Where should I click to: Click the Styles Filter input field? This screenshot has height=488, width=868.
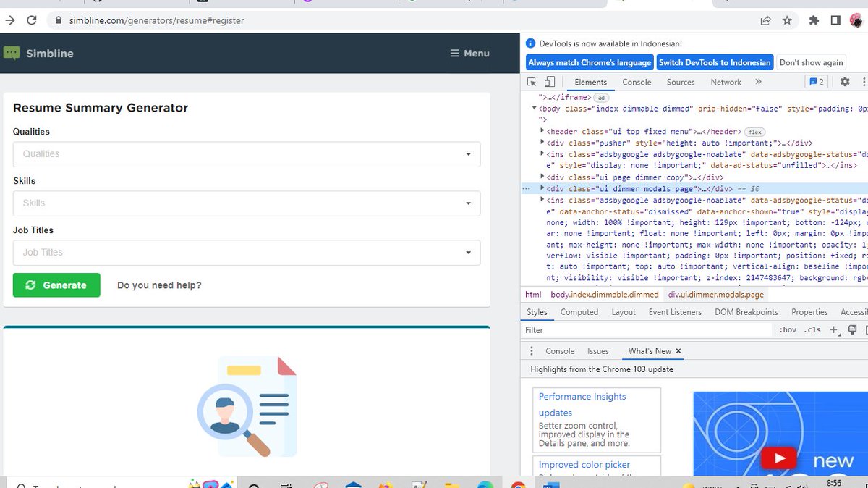[x=647, y=330]
